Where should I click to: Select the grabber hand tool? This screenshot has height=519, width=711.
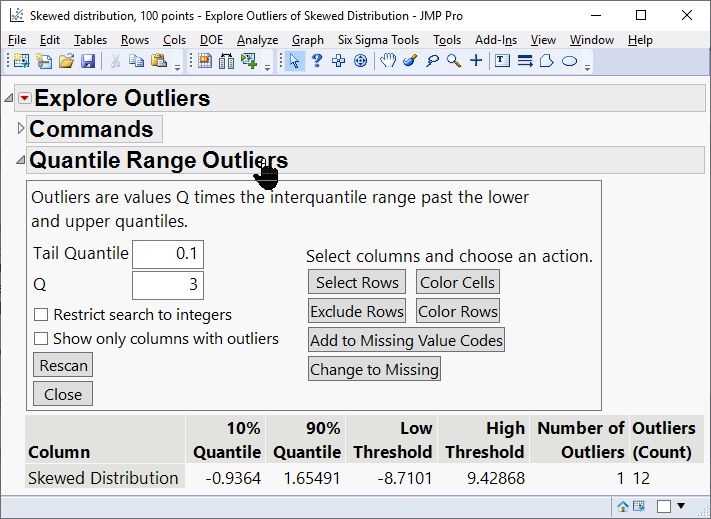tap(387, 61)
